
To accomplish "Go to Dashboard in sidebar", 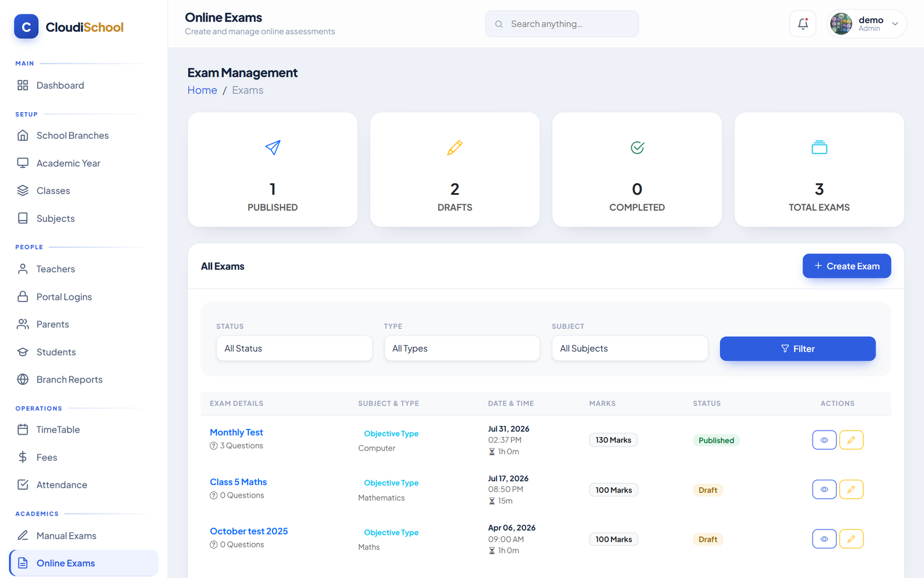I will click(84, 86).
